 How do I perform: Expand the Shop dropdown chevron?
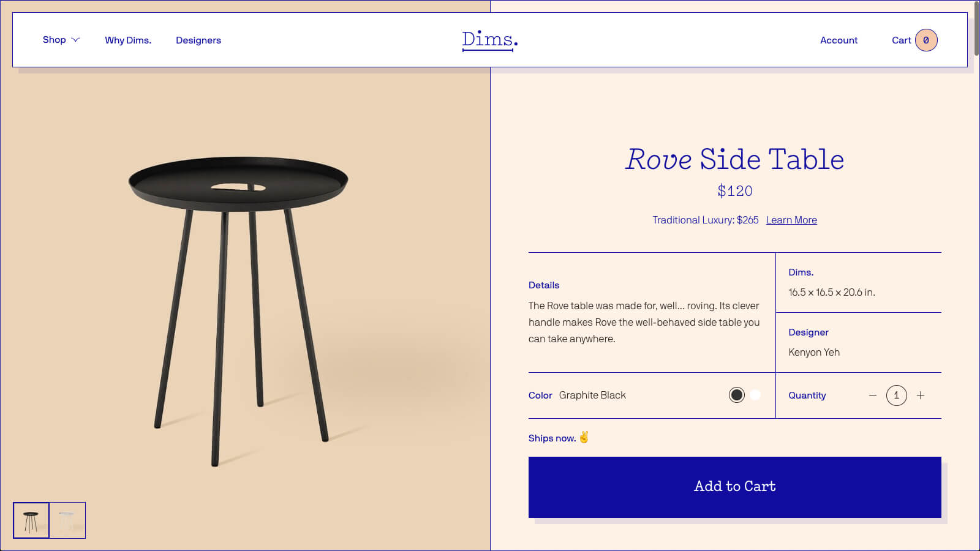(x=76, y=40)
